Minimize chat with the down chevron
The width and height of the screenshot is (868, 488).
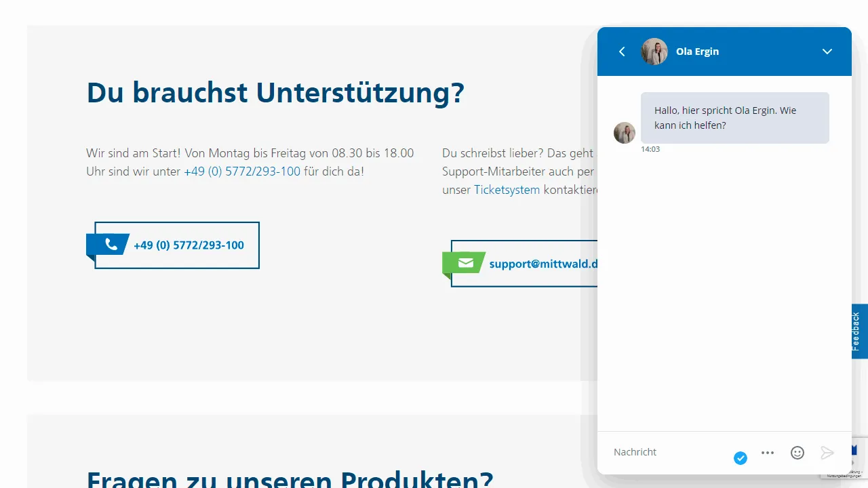coord(827,52)
